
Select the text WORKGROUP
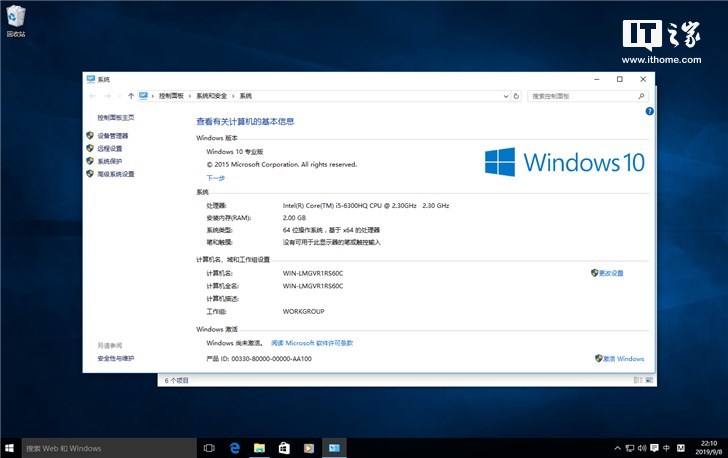point(303,312)
